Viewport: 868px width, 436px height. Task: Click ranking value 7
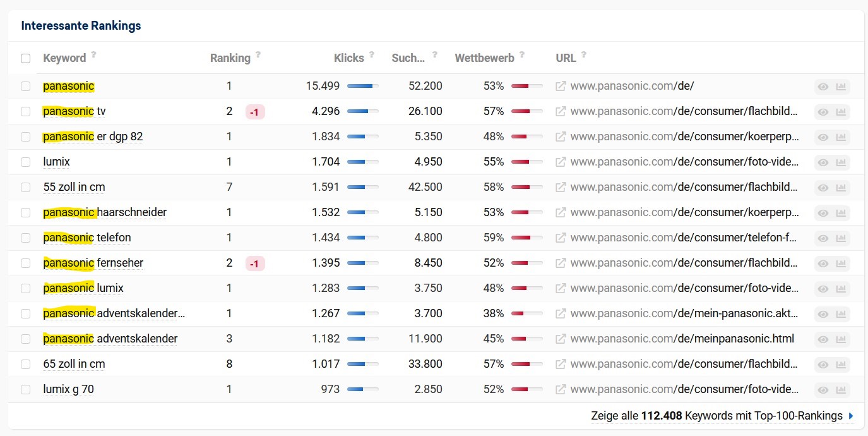click(x=229, y=187)
